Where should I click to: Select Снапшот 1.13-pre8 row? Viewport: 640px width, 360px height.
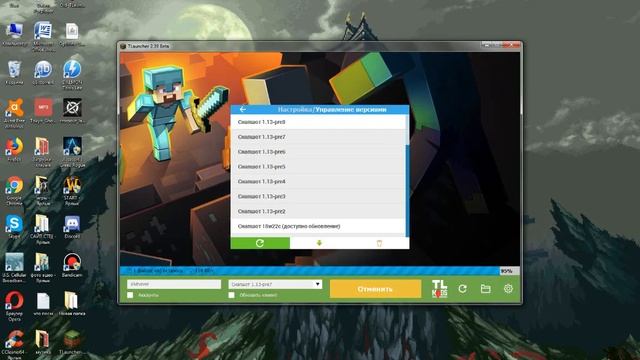point(318,122)
